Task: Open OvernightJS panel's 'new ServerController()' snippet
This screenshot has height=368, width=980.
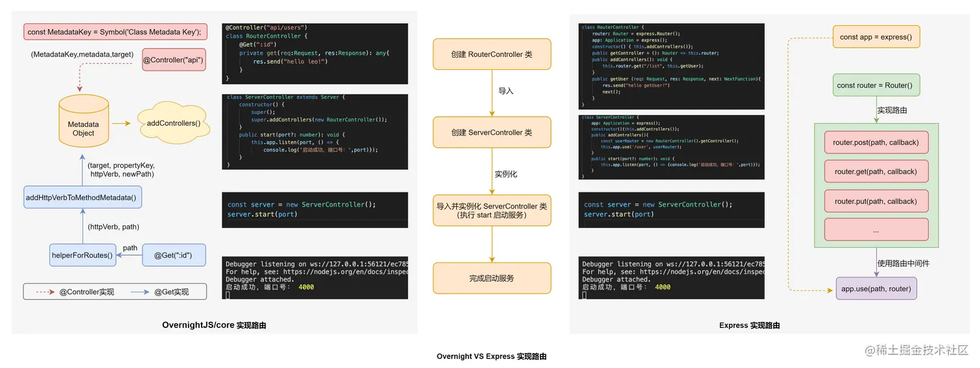Action: click(315, 209)
